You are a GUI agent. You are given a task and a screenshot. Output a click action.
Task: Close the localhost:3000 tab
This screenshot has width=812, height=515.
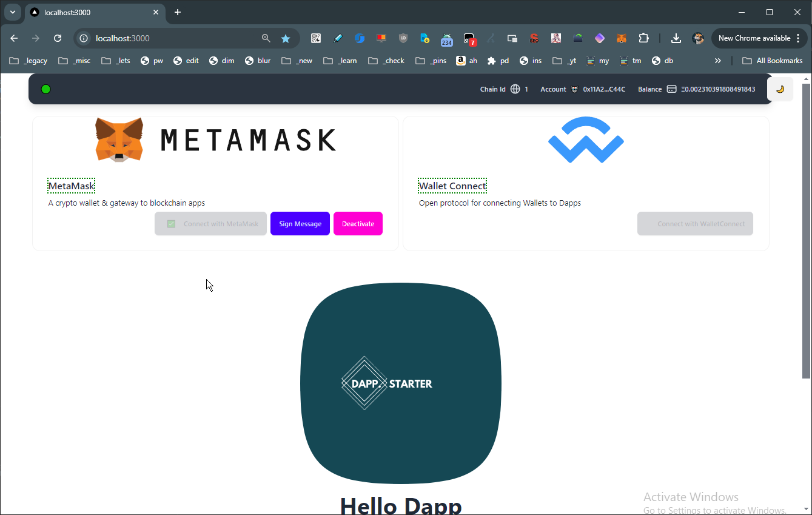tap(156, 12)
